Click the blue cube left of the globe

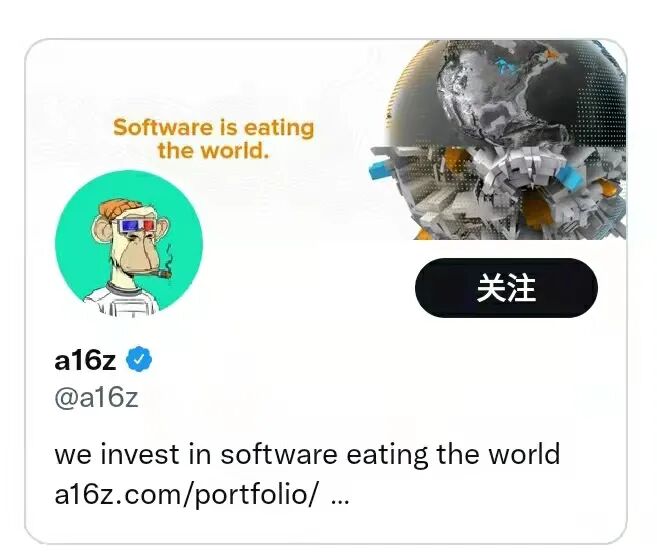(381, 171)
